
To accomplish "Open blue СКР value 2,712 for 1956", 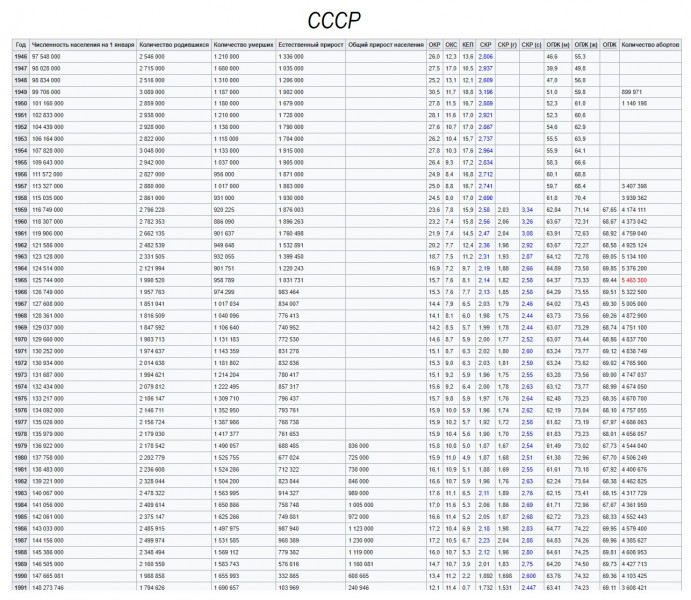I will pyautogui.click(x=485, y=174).
